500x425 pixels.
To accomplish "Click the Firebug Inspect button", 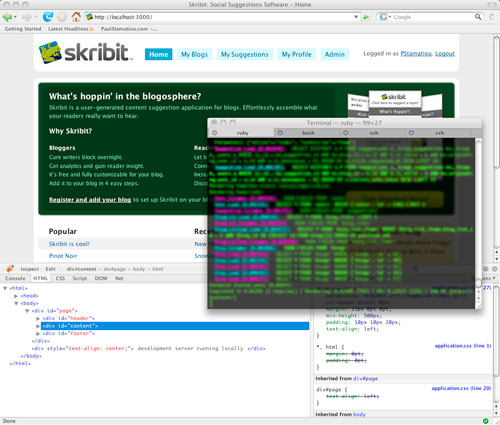I will tap(30, 269).
